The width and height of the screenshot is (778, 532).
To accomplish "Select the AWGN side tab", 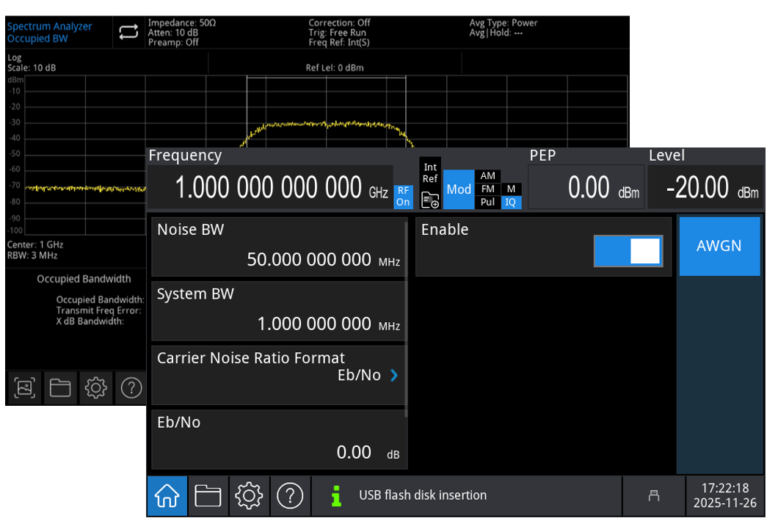I will (719, 247).
